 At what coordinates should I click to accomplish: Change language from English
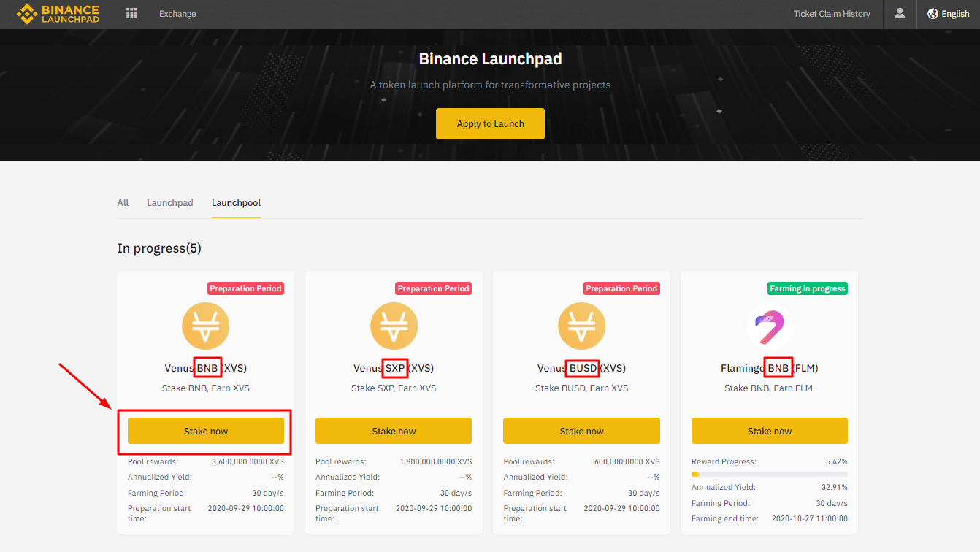click(955, 14)
